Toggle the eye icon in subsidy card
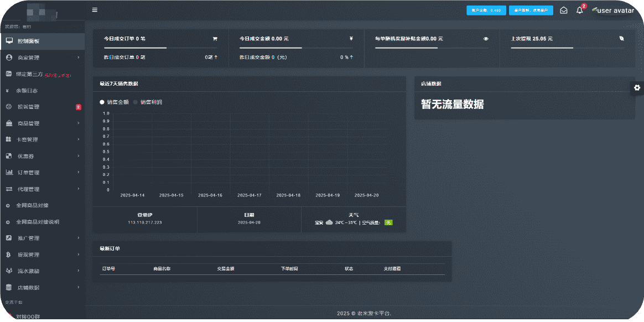 pyautogui.click(x=486, y=39)
